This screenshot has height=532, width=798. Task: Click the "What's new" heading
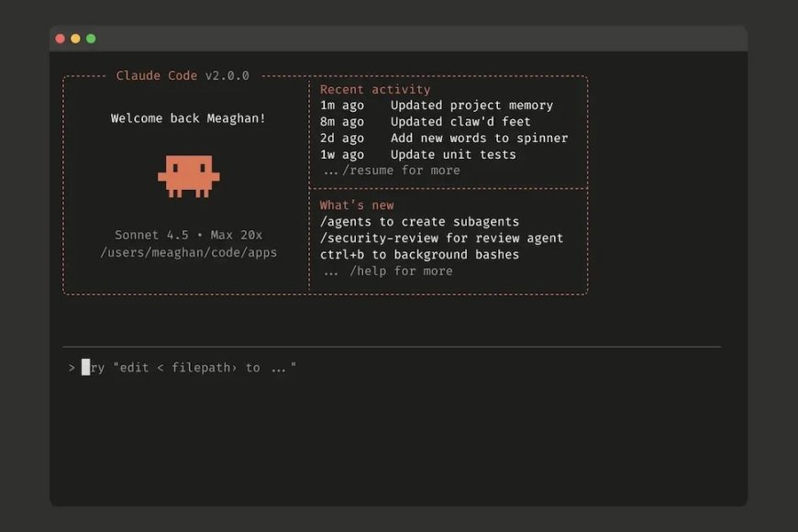click(357, 205)
